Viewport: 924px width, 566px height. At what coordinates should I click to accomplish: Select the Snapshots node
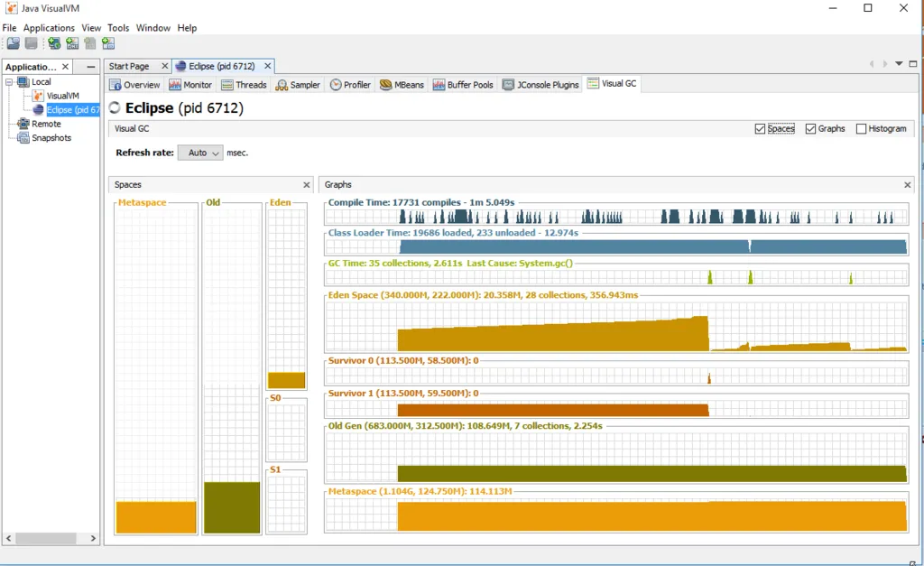[x=51, y=138]
